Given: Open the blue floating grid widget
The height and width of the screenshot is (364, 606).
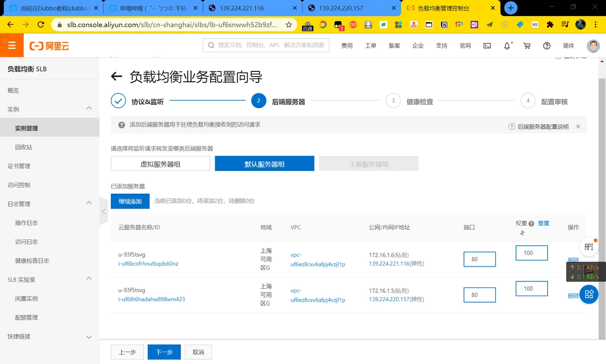Looking at the screenshot, I should pos(589,294).
